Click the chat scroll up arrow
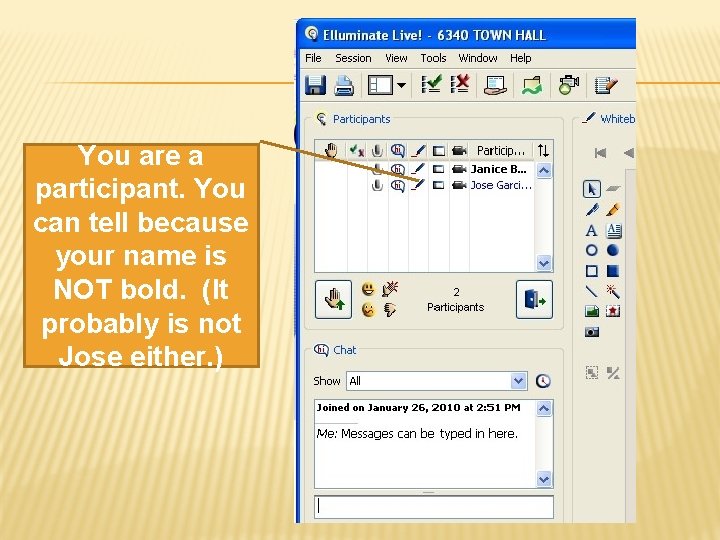720x540 pixels. tap(544, 408)
